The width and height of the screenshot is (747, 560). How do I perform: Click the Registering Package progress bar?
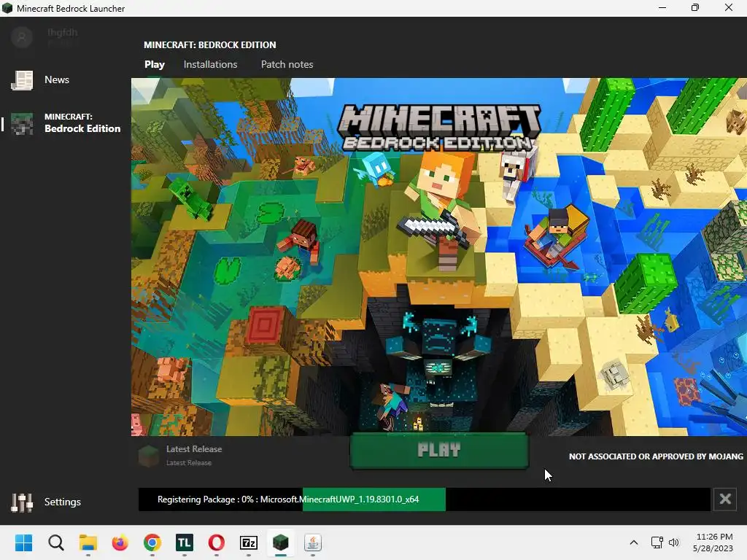[424, 499]
